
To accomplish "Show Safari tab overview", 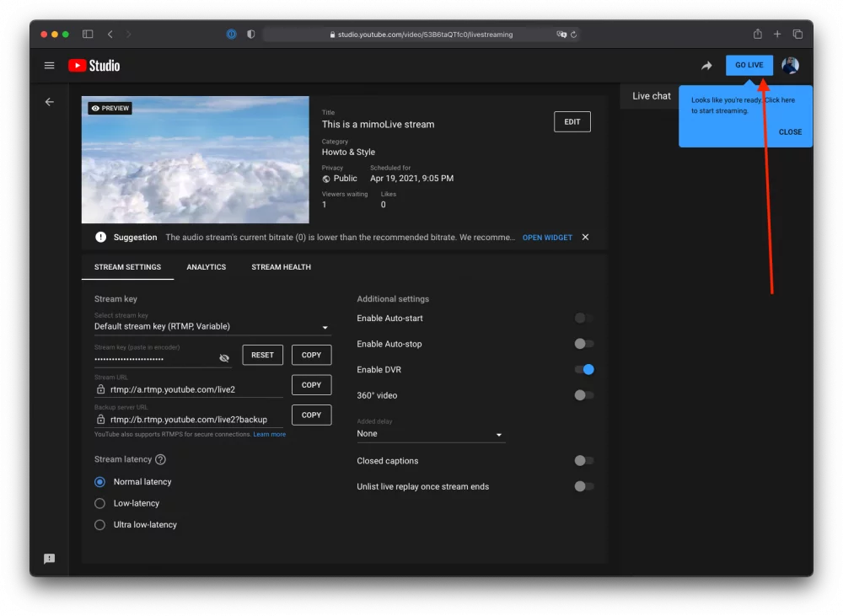I will click(x=797, y=34).
